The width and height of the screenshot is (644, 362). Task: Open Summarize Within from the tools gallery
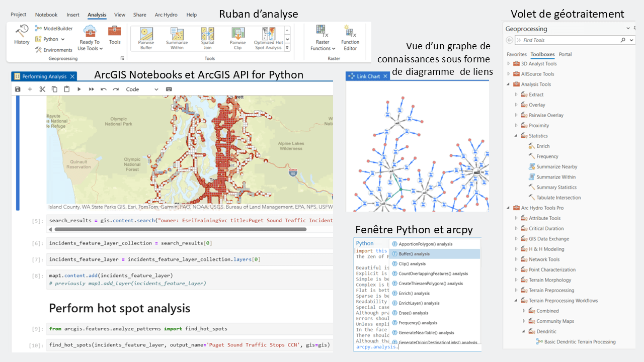[x=177, y=38]
